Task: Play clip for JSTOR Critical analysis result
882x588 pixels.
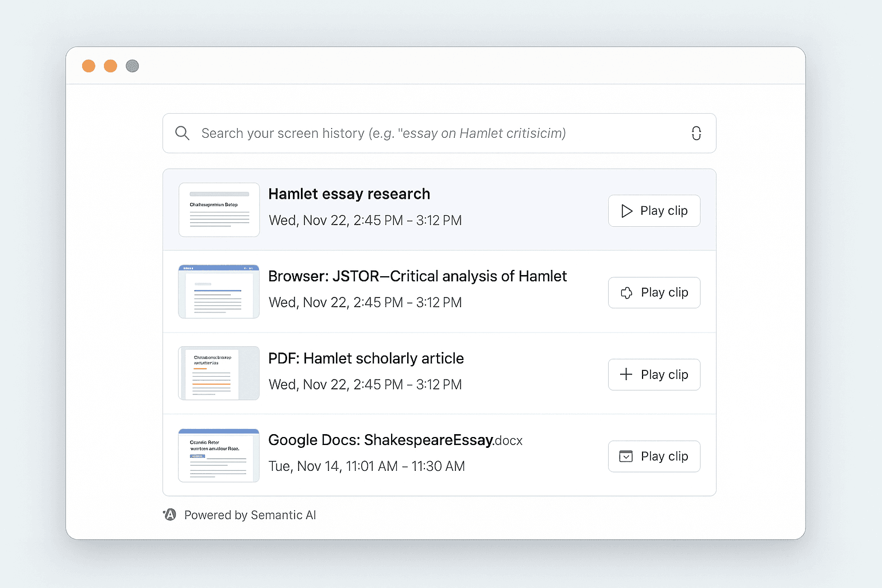Action: click(654, 293)
